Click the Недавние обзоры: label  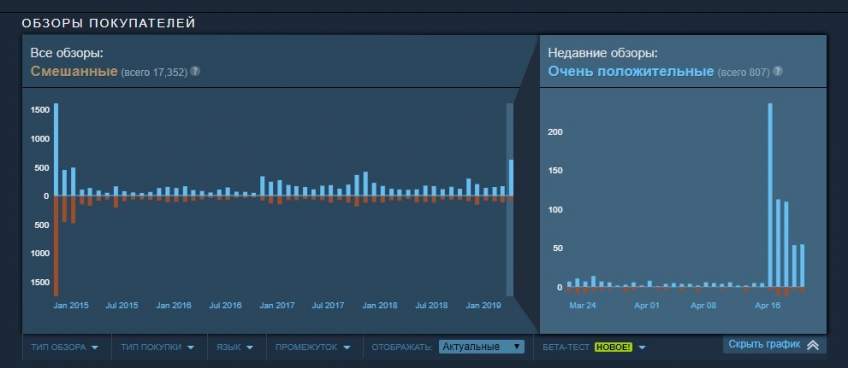[603, 53]
